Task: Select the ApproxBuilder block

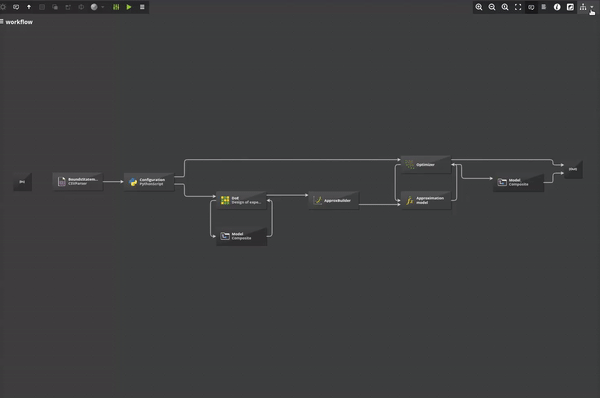Action: (334, 201)
